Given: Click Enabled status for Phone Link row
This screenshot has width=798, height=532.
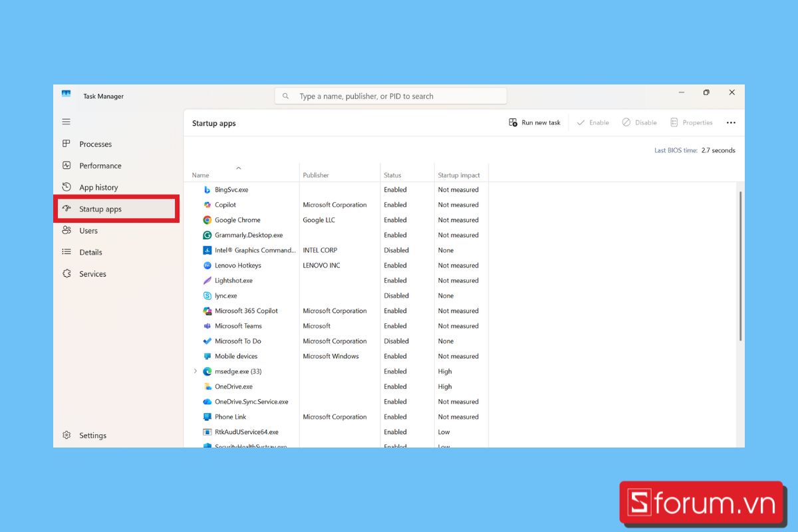Looking at the screenshot, I should point(395,417).
